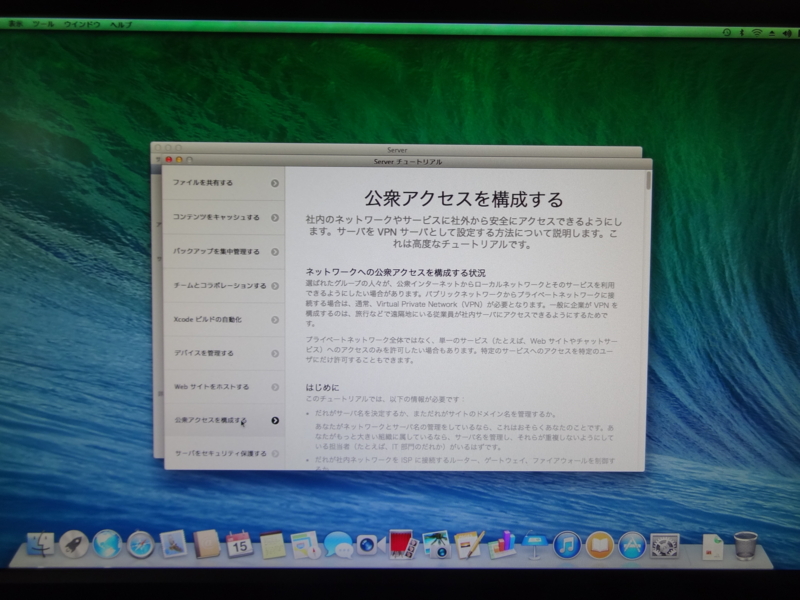Click the Bluetooth menu bar icon
The width and height of the screenshot is (800, 600).
(x=742, y=33)
